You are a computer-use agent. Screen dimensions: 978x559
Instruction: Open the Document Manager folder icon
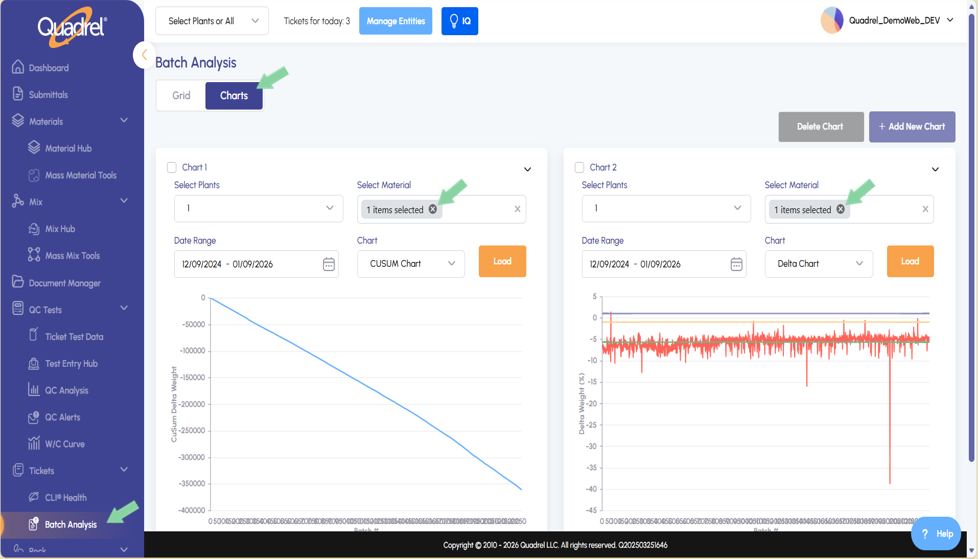pos(18,282)
